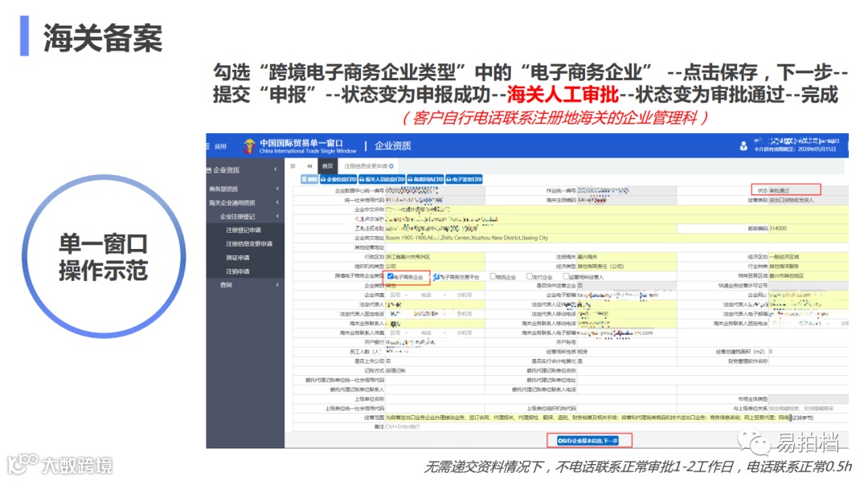Click the 邮政编码 field showing 314000
The height and width of the screenshot is (481, 868).
[x=809, y=228]
